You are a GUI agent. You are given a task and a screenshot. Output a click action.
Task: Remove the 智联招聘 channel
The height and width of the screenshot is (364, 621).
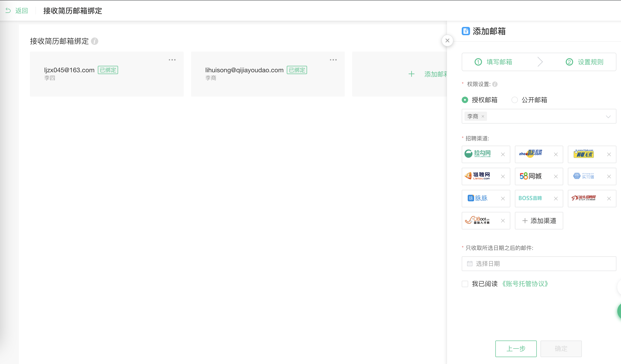click(556, 154)
